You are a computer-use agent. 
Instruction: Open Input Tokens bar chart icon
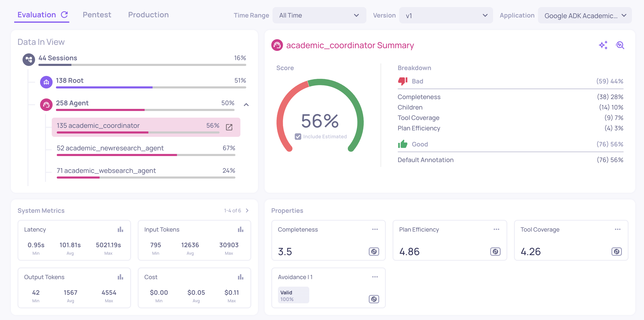240,229
